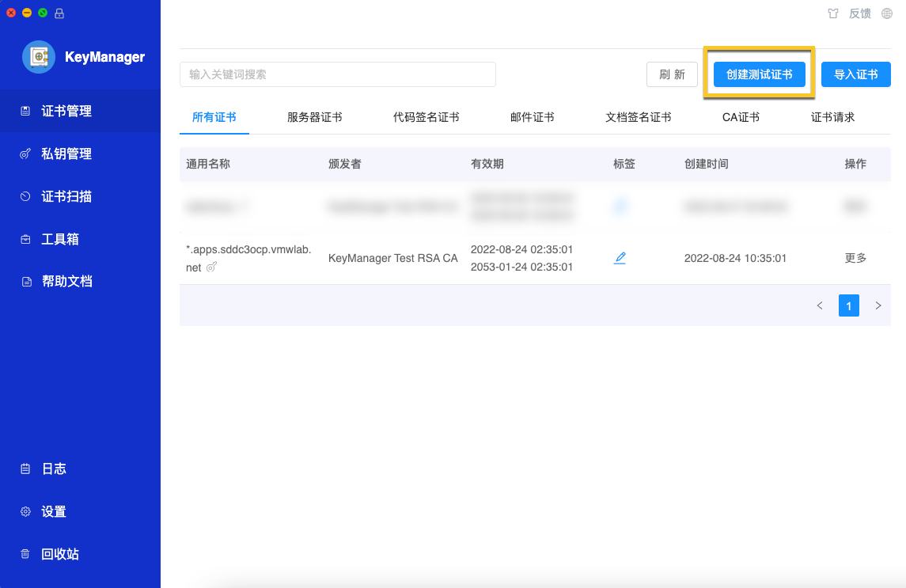Open 私钥管理 in the sidebar
906x588 pixels.
point(81,154)
